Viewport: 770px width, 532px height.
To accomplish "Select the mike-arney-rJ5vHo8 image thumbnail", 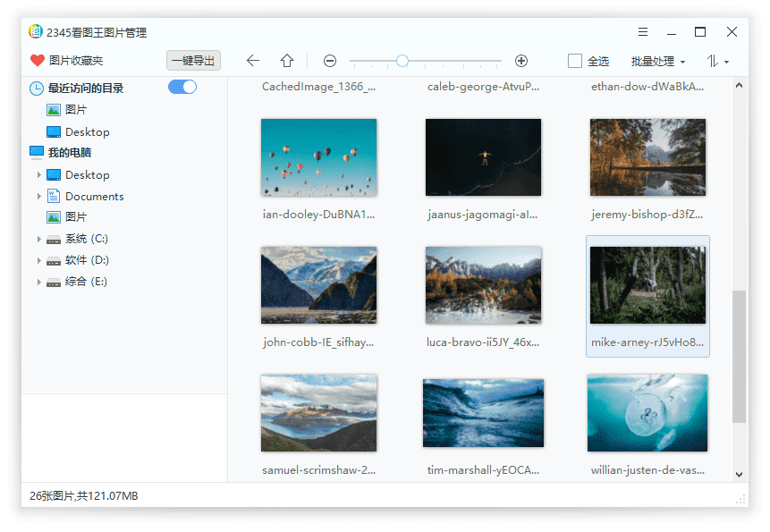I will click(647, 284).
